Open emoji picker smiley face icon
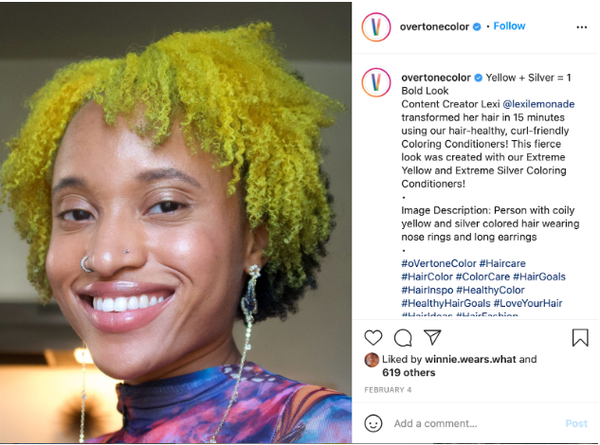Viewport: 600px width, 445px height. pos(373,423)
